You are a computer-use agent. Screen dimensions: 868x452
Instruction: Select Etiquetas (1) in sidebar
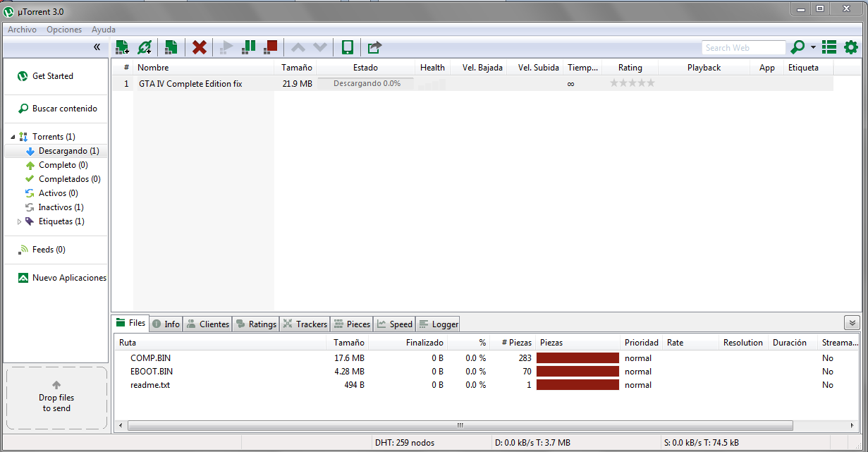click(61, 221)
